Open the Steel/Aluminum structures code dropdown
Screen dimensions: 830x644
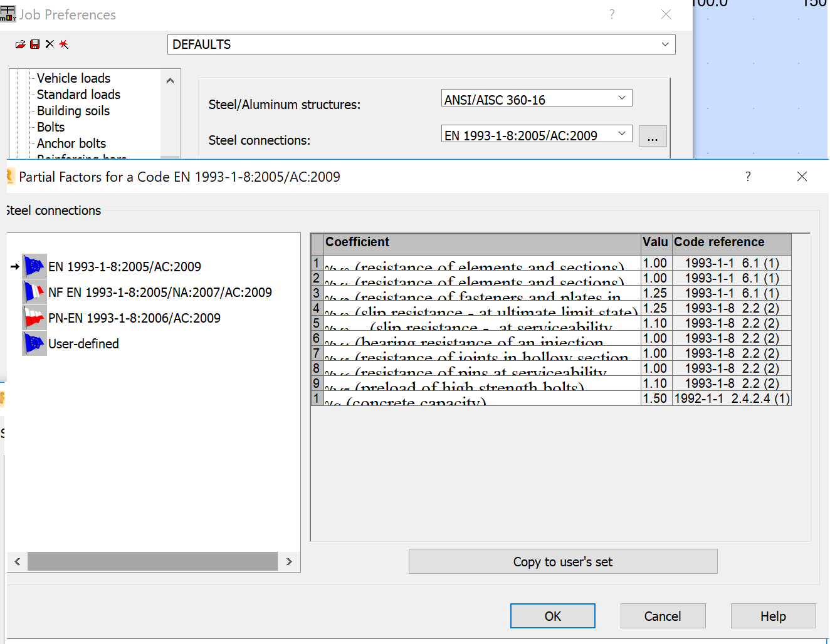(x=537, y=98)
